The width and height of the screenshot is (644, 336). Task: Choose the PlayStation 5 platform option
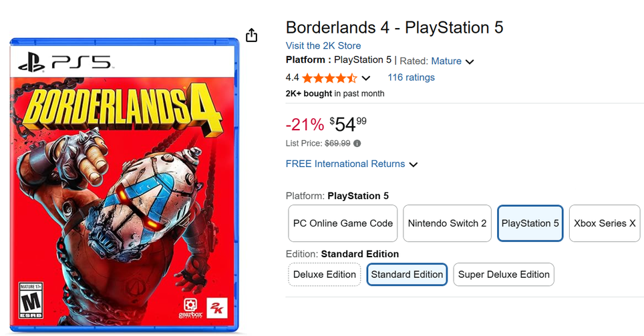[x=530, y=223]
